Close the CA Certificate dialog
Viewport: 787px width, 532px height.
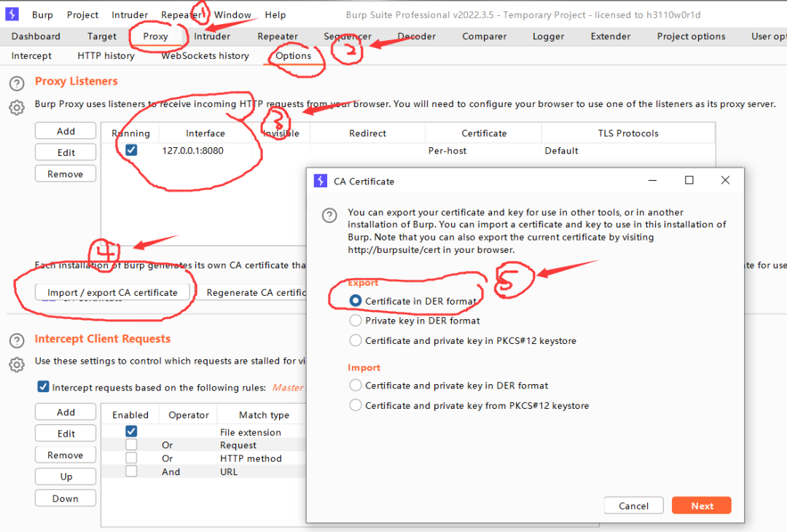tap(725, 180)
